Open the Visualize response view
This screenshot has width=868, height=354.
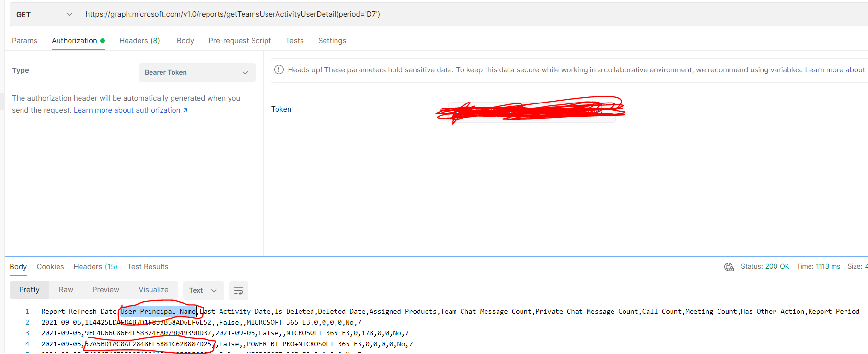point(153,290)
